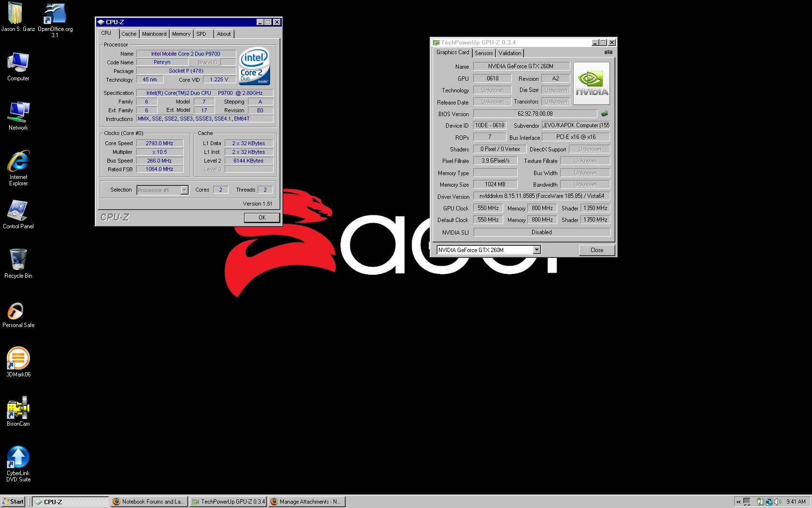The image size is (812, 508).
Task: Click the BIOS save chip icon in GPU-Z
Action: [604, 114]
